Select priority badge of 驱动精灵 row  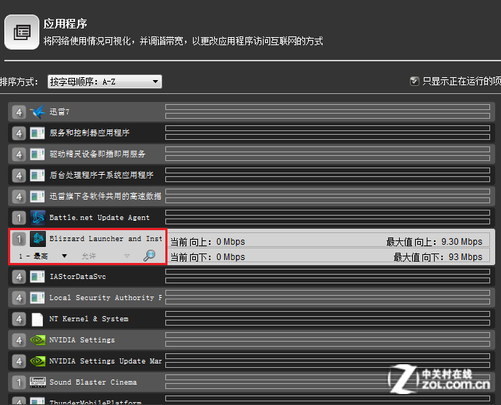(x=19, y=154)
